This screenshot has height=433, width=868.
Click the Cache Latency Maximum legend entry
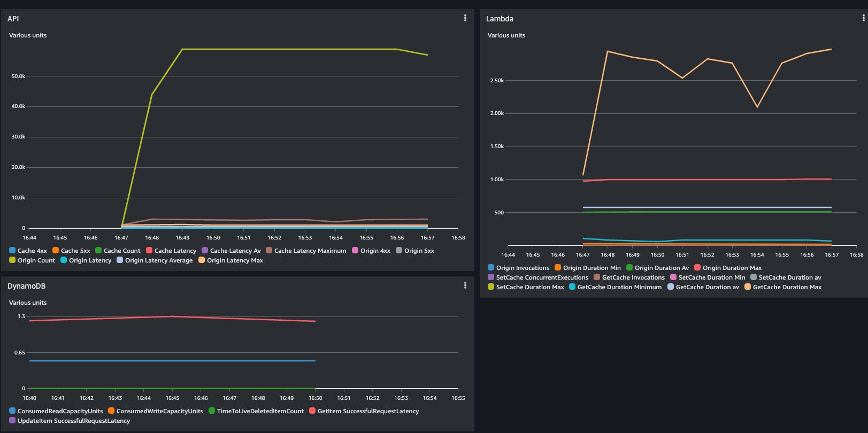pyautogui.click(x=306, y=251)
